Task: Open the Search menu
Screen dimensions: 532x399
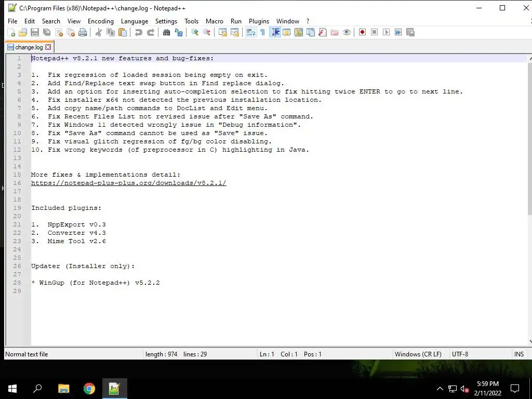Action: 51,21
